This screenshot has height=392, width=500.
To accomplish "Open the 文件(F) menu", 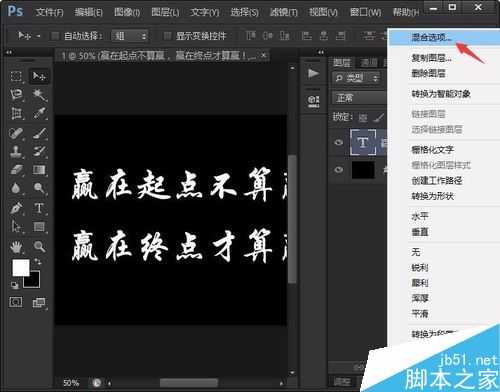I will pyautogui.click(x=49, y=12).
